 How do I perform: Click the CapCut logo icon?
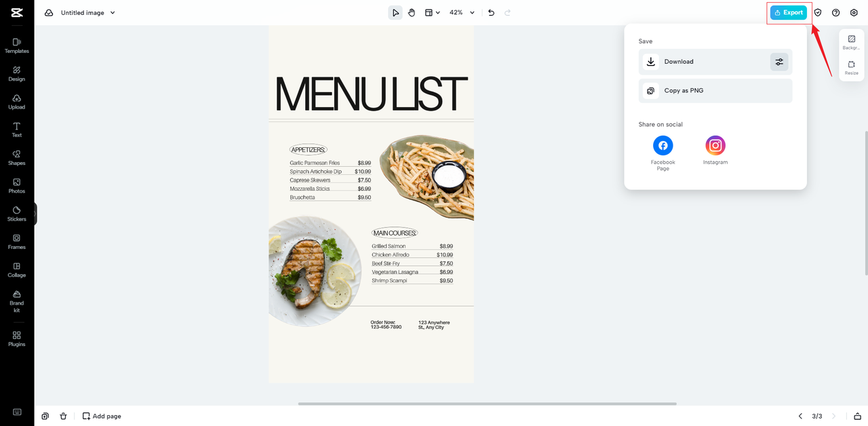coord(17,12)
